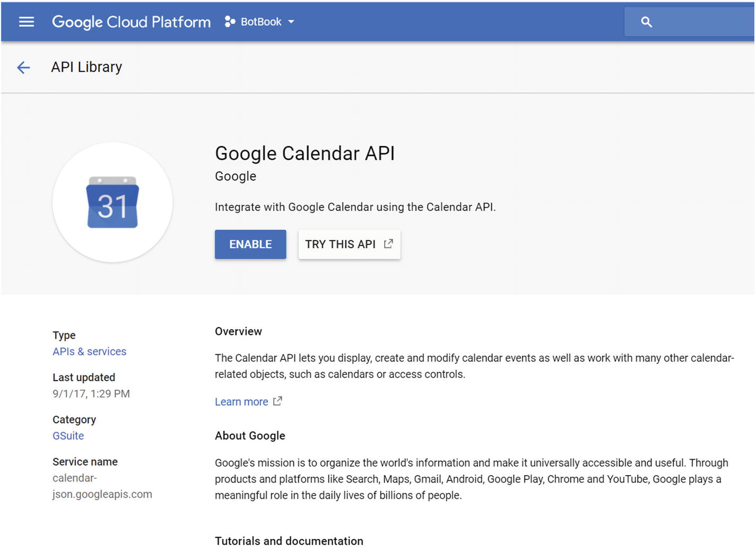Open the APIs & services link
This screenshot has height=552, width=756.
point(89,352)
